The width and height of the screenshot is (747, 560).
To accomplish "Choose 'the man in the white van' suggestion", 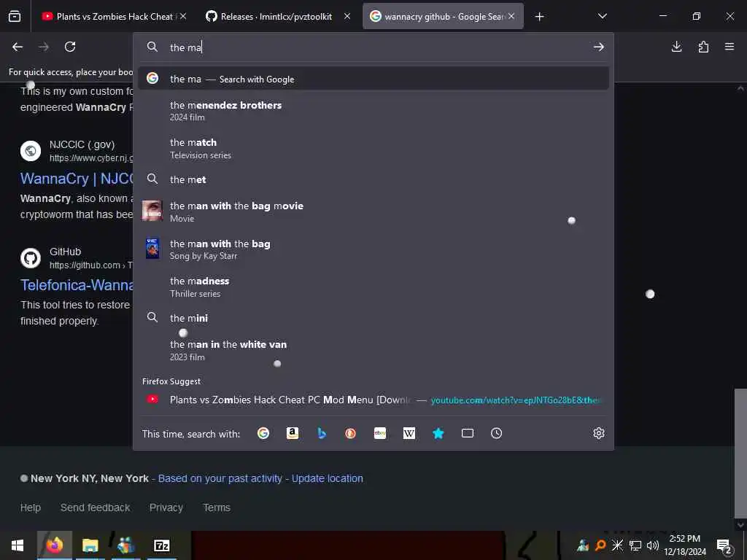I will [373, 351].
